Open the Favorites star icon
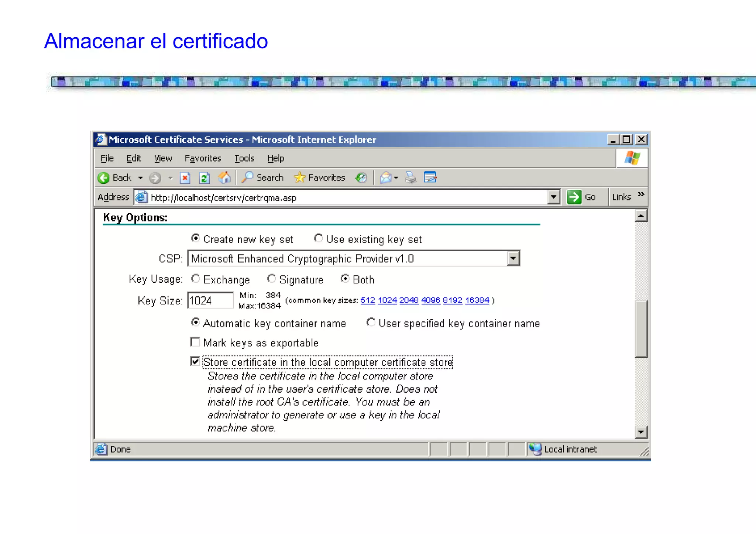 299,178
